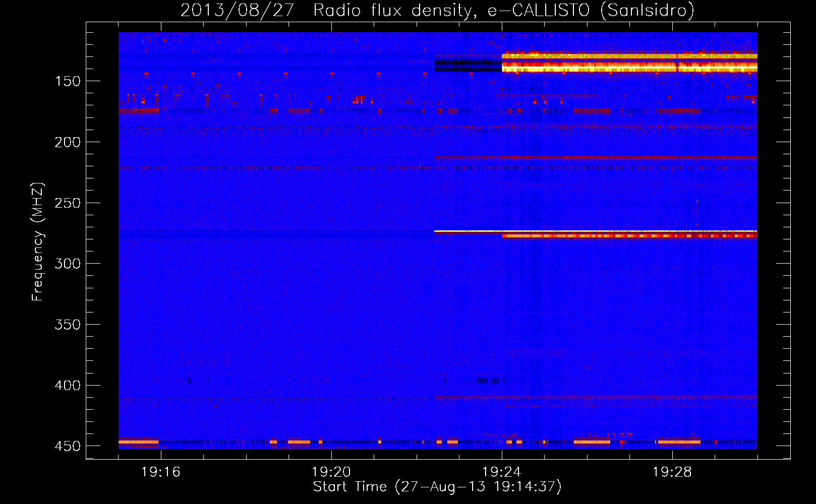
Task: Select the 200 frequency tick label
Action: tap(68, 142)
